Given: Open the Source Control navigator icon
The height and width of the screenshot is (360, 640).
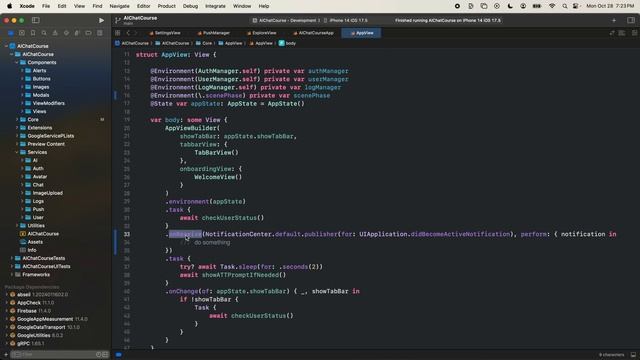Looking at the screenshot, I should [x=22, y=33].
